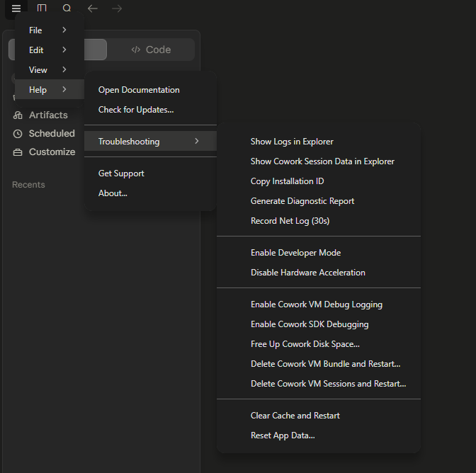Go back with the left arrow
This screenshot has height=473, width=476.
click(x=92, y=8)
